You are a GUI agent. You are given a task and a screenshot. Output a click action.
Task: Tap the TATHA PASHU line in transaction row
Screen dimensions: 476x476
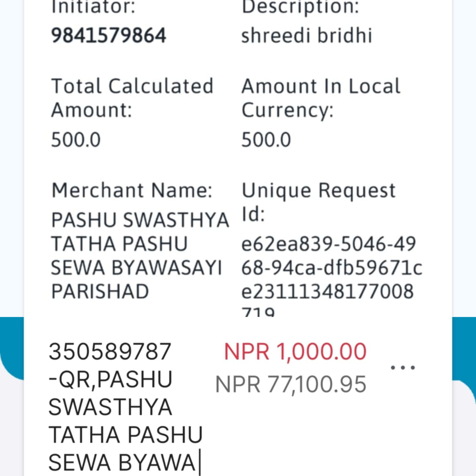pyautogui.click(x=126, y=435)
